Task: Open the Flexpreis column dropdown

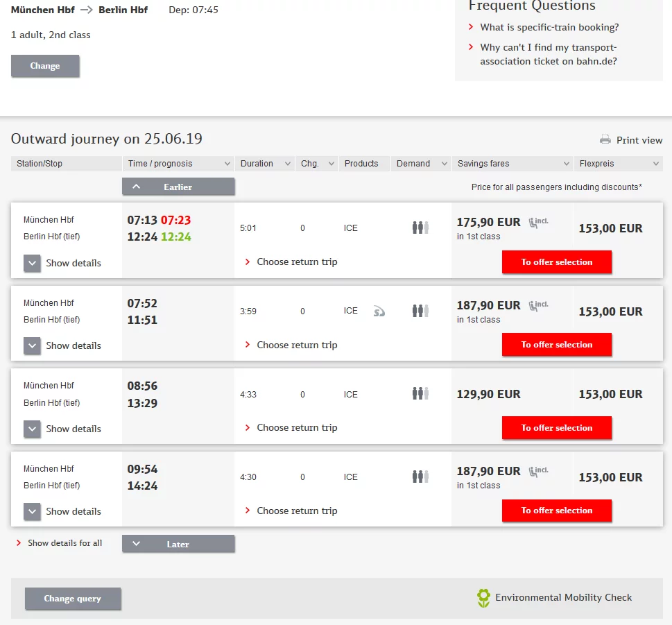Action: tap(655, 164)
